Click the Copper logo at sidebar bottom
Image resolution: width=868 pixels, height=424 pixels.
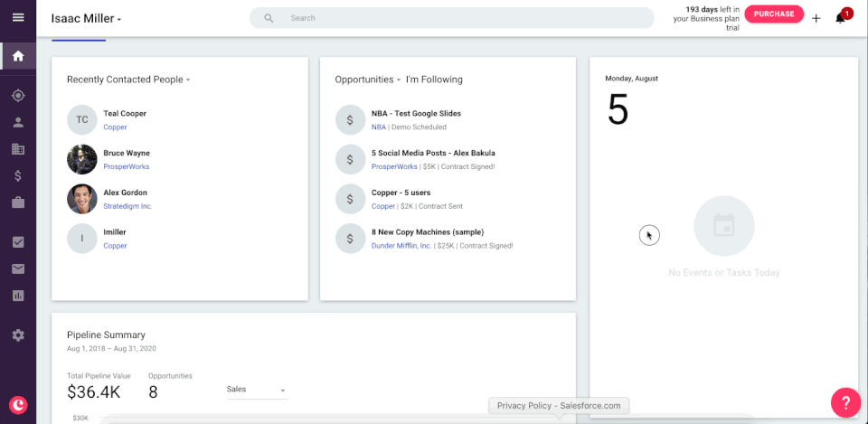point(18,405)
